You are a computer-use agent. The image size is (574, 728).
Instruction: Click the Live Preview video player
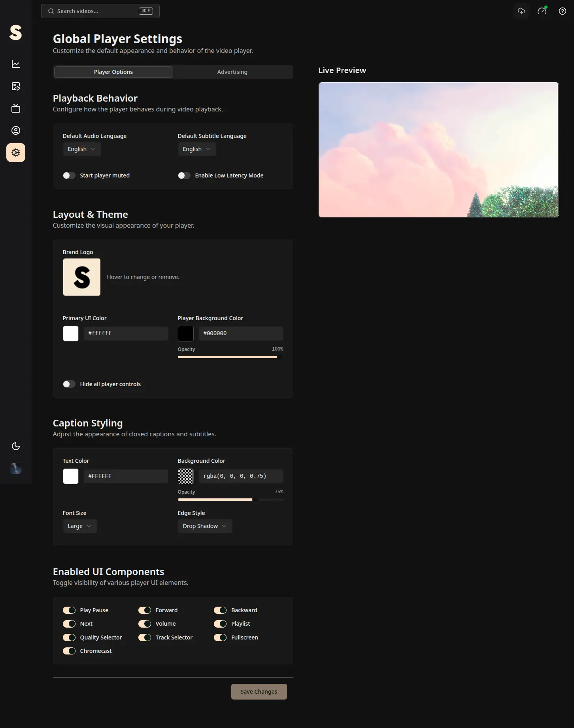pyautogui.click(x=439, y=150)
